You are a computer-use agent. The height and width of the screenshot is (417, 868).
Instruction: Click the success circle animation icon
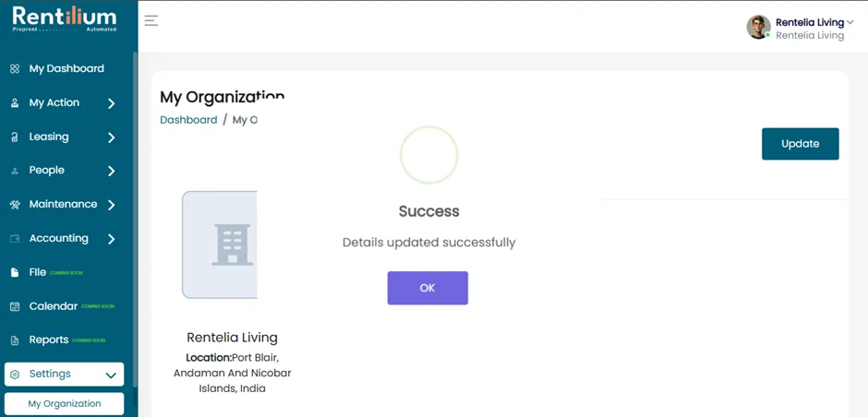pos(429,155)
